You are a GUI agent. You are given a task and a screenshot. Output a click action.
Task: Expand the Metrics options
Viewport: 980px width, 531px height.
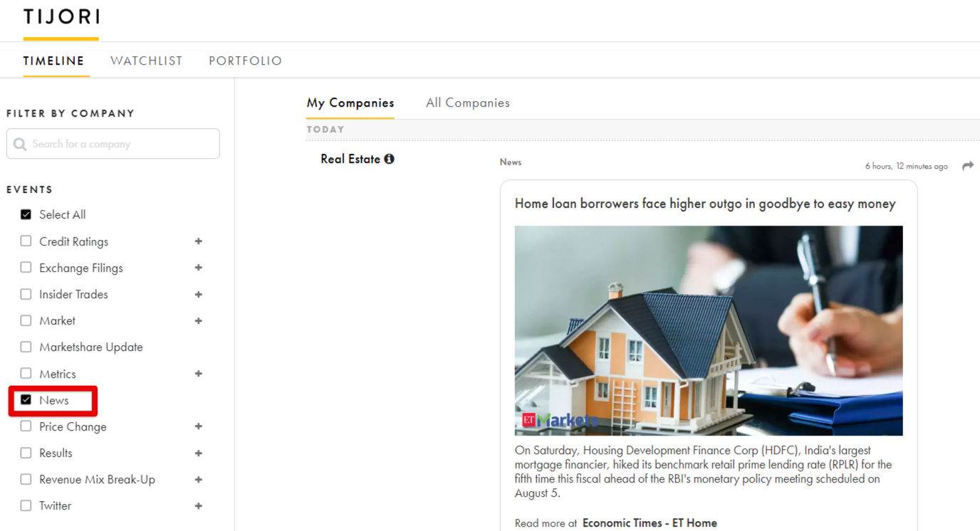click(199, 374)
